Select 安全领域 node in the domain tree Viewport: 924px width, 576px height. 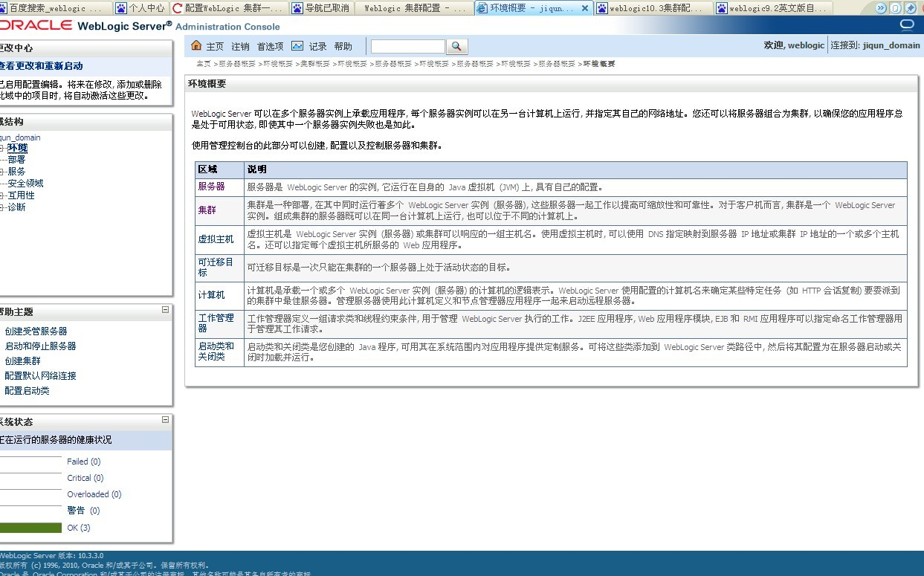pos(25,183)
